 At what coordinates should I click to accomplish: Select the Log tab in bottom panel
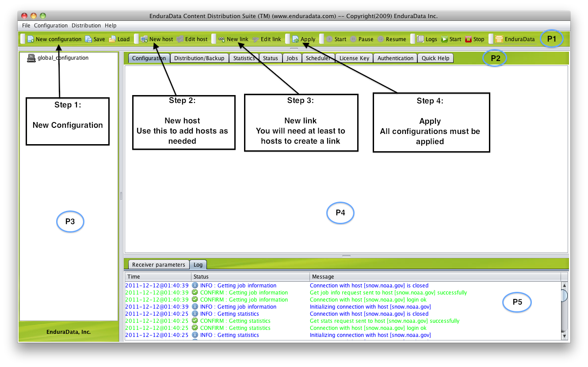pyautogui.click(x=198, y=264)
